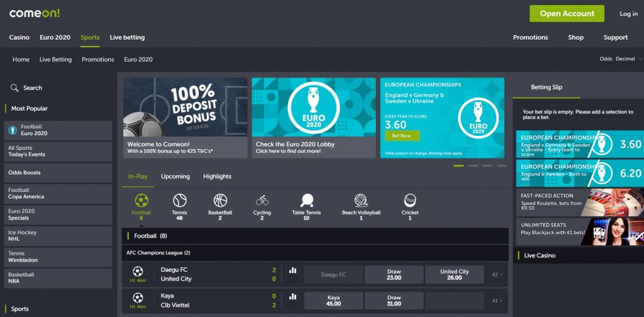Screen dimensions: 644x317
Task: Select the Football sport icon
Action: point(142,201)
